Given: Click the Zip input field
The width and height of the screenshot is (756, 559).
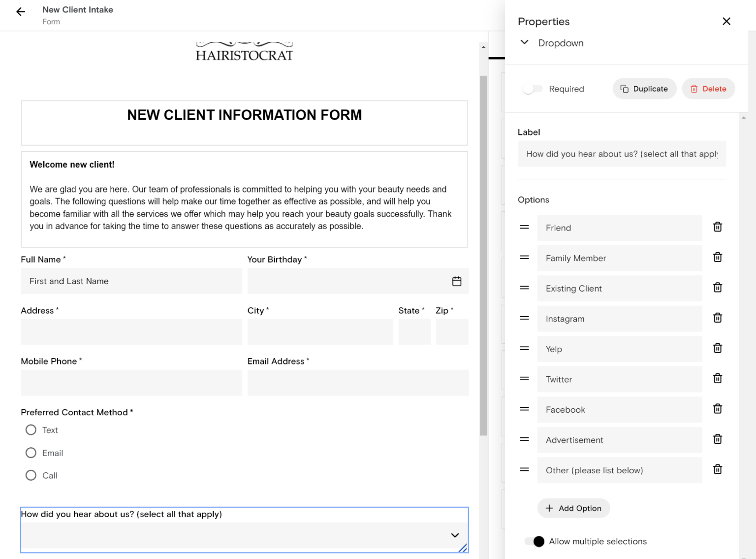Looking at the screenshot, I should click(452, 332).
